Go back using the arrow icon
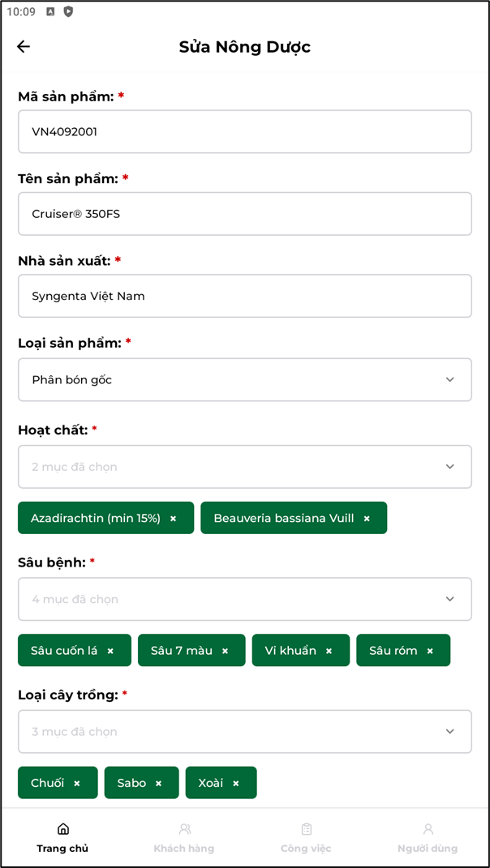 [24, 46]
